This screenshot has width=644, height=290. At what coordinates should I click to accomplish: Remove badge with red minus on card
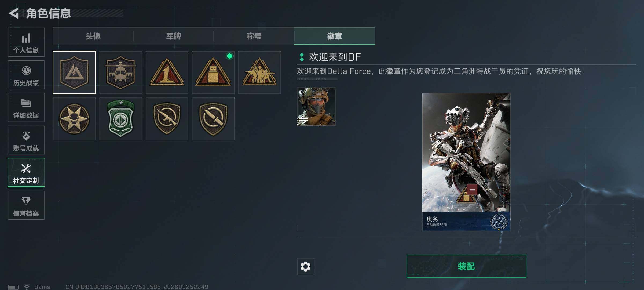[472, 190]
